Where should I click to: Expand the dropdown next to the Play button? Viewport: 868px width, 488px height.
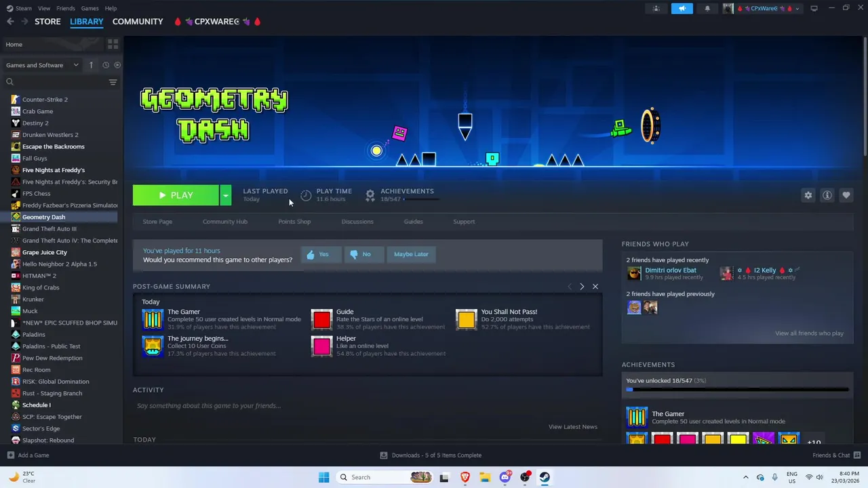click(x=225, y=195)
